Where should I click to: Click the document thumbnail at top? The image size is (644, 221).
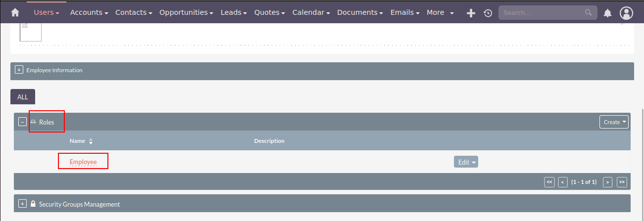[x=31, y=32]
